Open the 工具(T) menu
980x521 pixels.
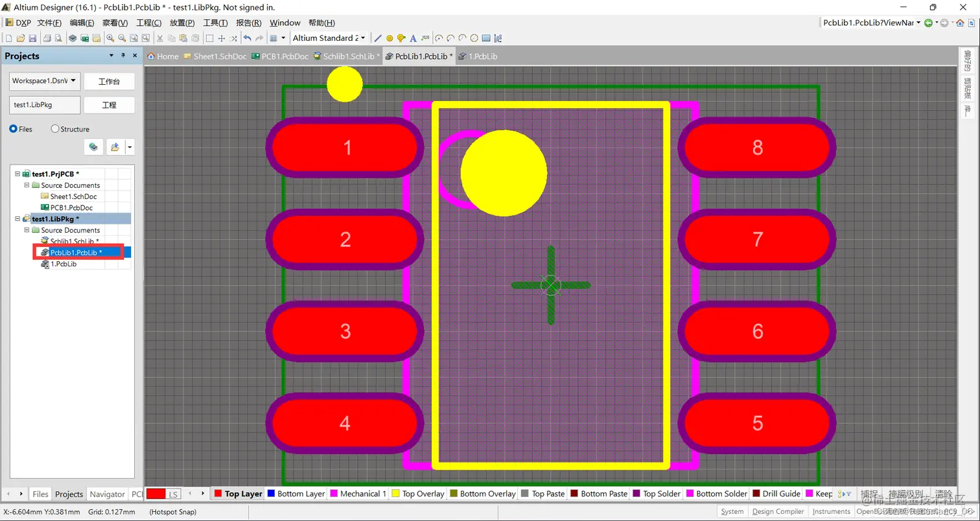coord(215,23)
